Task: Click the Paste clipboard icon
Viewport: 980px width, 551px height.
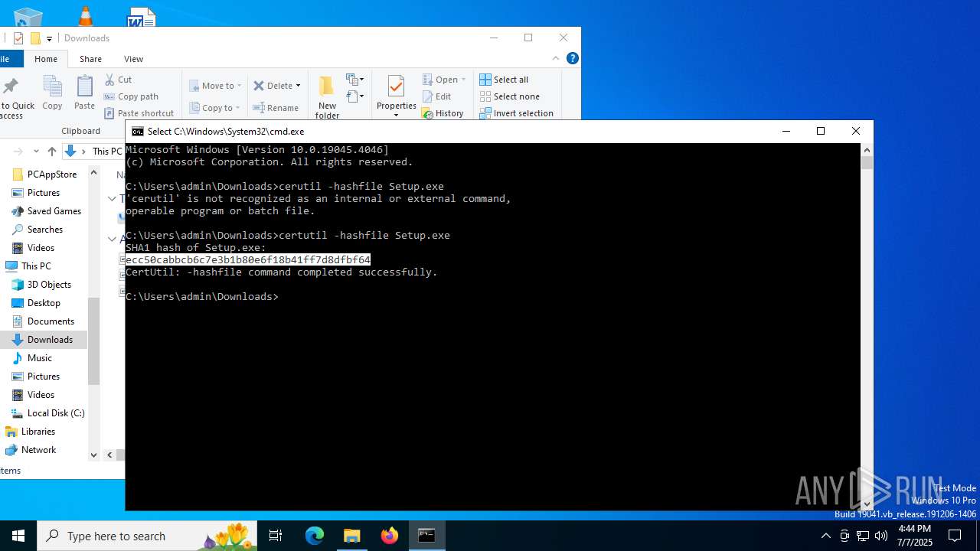Action: click(x=84, y=93)
